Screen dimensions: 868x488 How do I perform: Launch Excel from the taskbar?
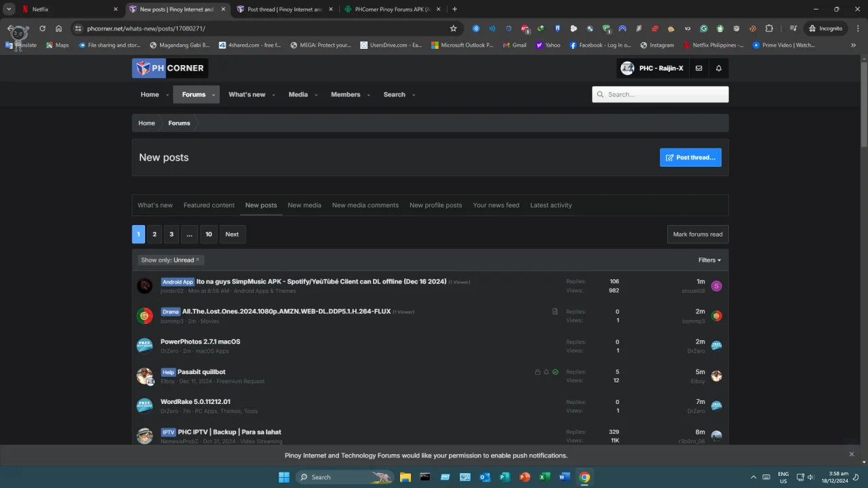click(x=545, y=477)
